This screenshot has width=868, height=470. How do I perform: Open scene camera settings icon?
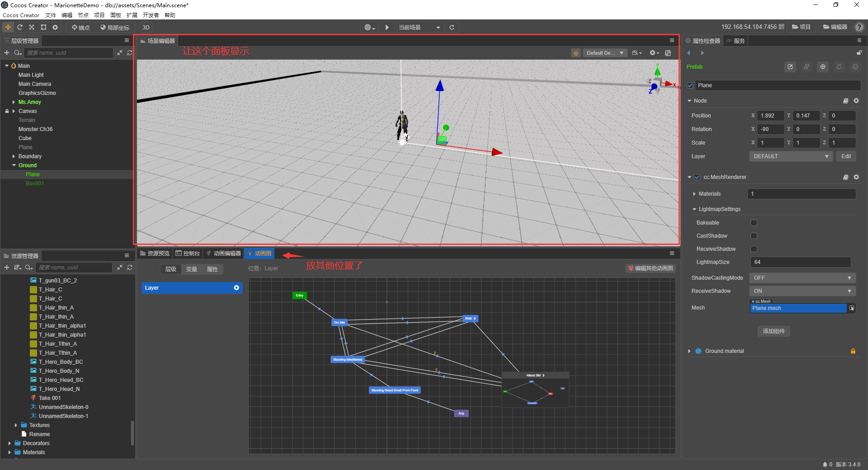point(637,53)
